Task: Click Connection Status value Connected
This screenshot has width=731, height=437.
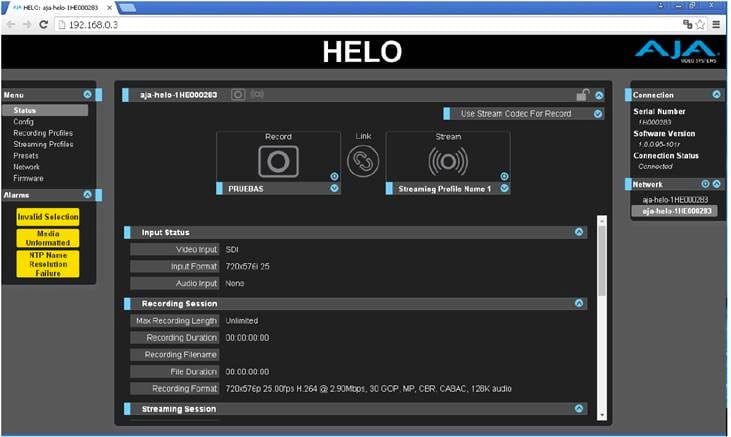Action: click(x=655, y=166)
